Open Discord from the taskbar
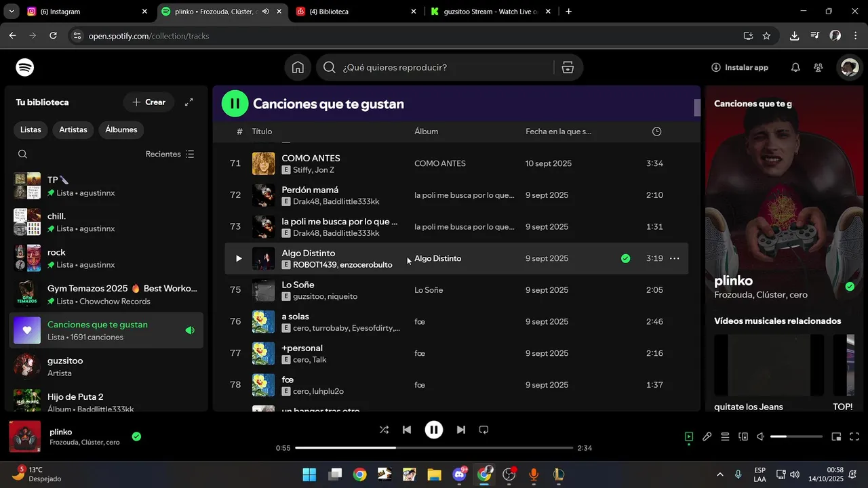This screenshot has width=868, height=488. [459, 474]
